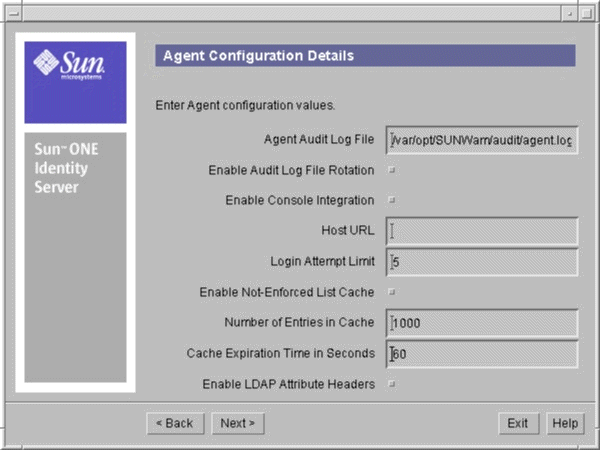The height and width of the screenshot is (450, 600).
Task: Focus the Host URL input field
Action: pos(482,231)
